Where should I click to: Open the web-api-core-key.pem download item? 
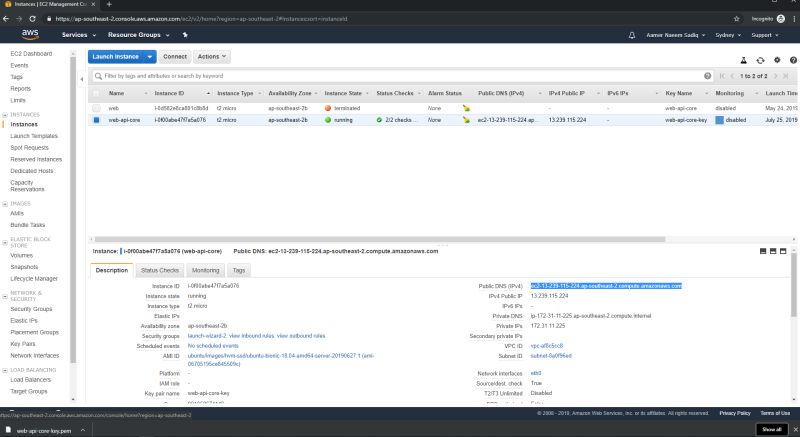44,430
